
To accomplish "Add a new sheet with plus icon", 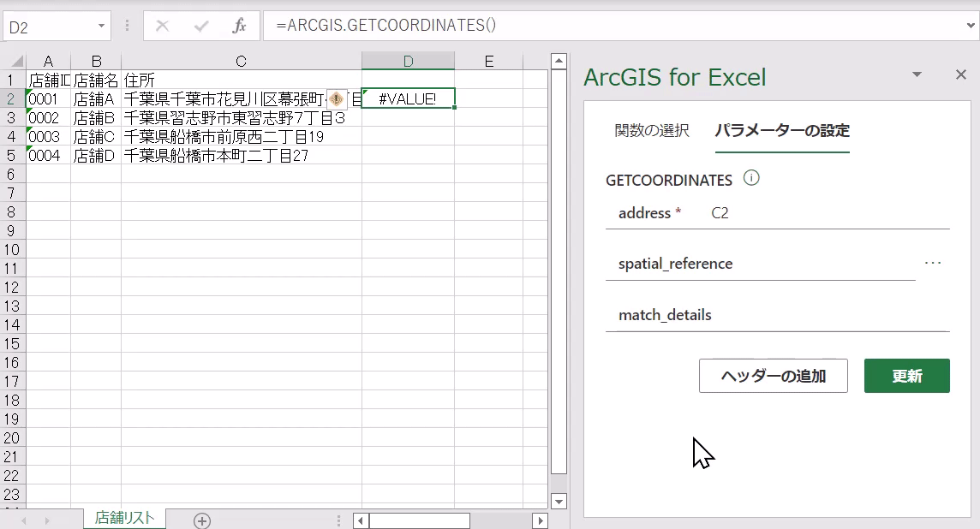I will tap(202, 520).
